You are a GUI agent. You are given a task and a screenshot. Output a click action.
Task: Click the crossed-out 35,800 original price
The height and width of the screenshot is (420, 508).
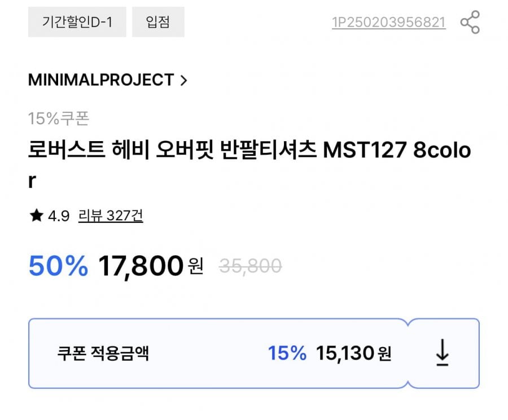(250, 265)
